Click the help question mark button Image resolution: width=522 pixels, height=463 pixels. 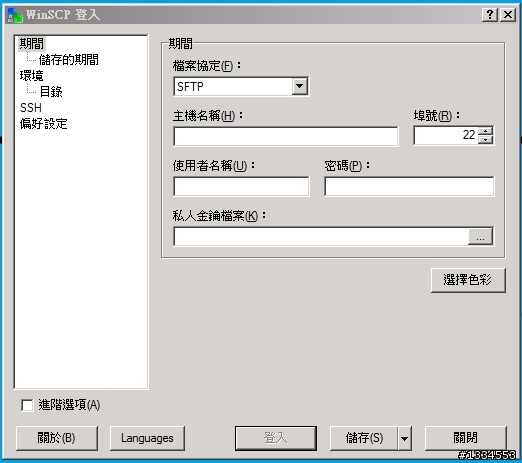[490, 15]
